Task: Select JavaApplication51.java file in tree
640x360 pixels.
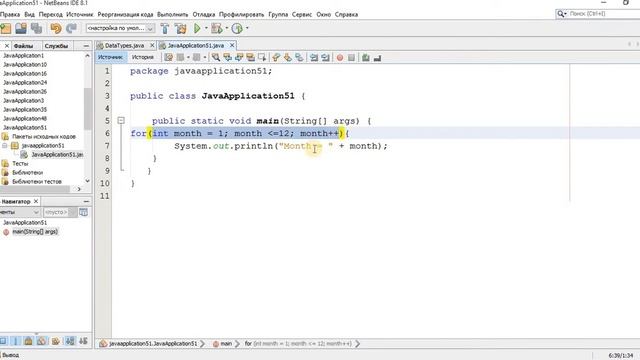Action: 57,155
